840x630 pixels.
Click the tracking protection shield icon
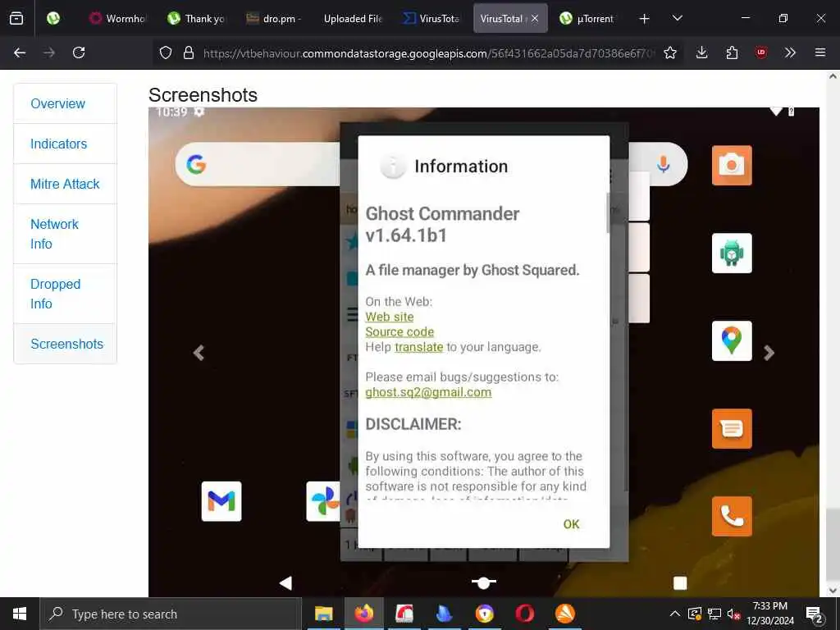click(x=166, y=52)
